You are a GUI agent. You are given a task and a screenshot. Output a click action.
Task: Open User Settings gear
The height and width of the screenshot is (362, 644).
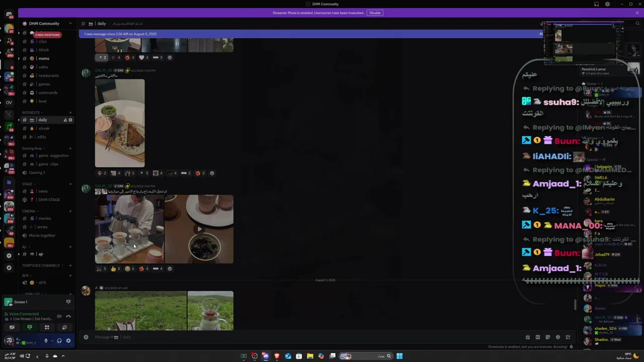[68, 341]
